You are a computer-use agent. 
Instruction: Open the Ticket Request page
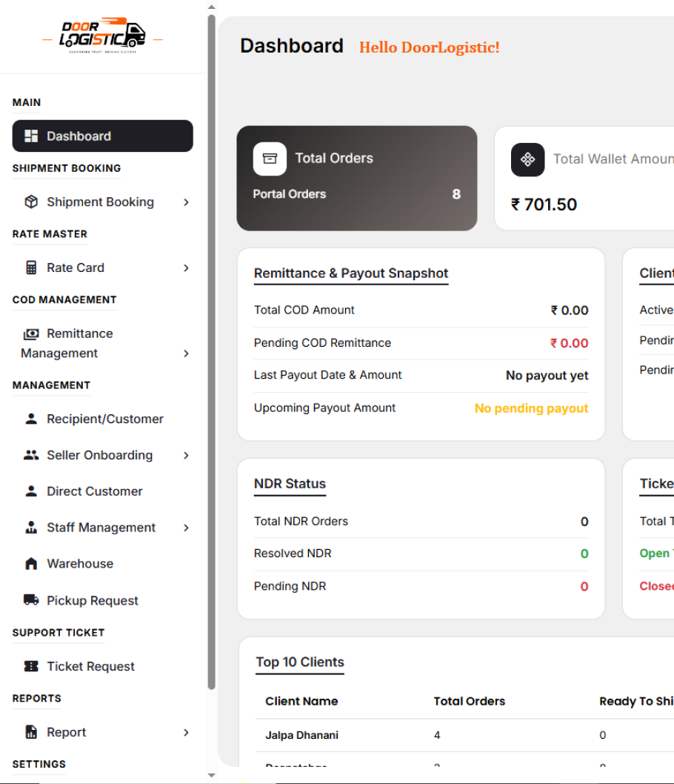coord(102,666)
